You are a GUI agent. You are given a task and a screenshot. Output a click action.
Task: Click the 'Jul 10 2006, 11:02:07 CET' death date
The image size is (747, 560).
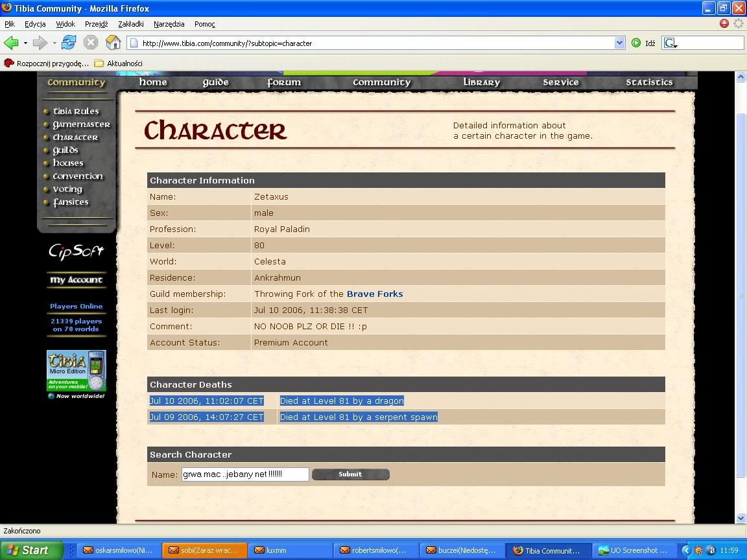click(207, 401)
